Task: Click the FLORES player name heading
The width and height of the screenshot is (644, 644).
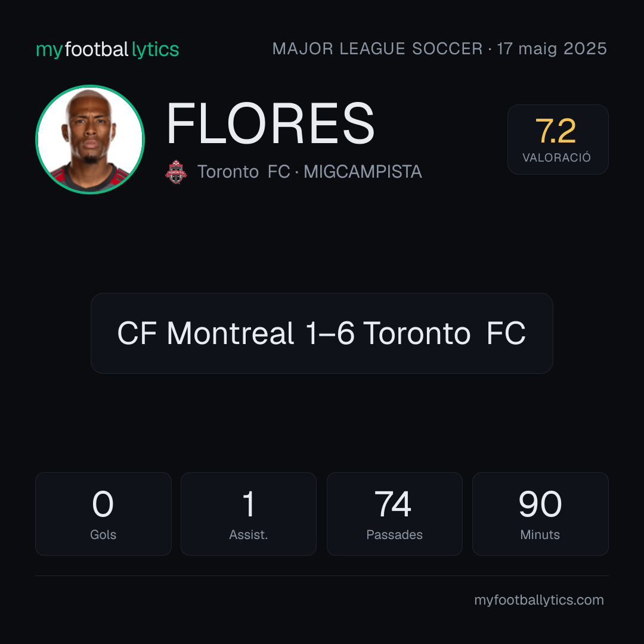Action: (x=270, y=123)
